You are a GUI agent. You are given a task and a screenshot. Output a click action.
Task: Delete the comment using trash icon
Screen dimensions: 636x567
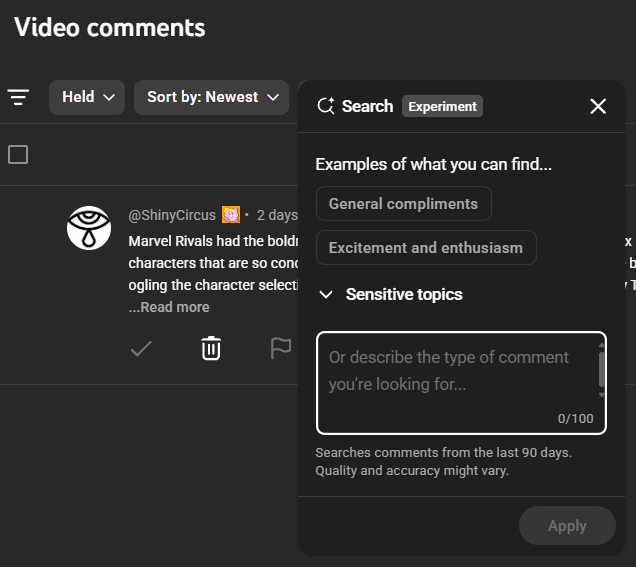pyautogui.click(x=211, y=348)
